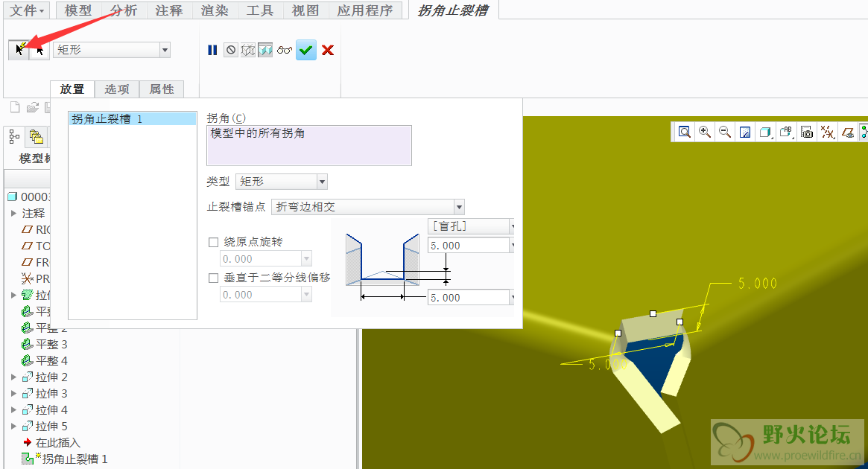Open the saved orientations AB icon
Viewport: 868px width, 469px height.
click(x=786, y=133)
